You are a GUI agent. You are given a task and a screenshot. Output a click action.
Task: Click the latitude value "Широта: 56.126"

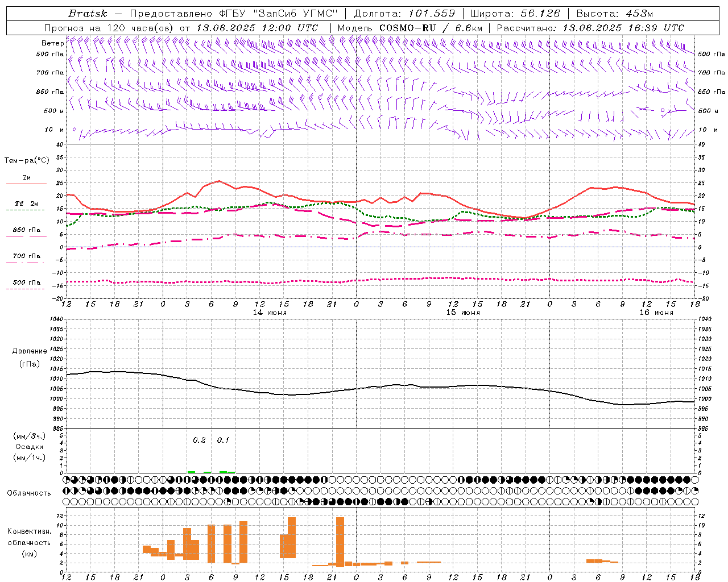[515, 14]
